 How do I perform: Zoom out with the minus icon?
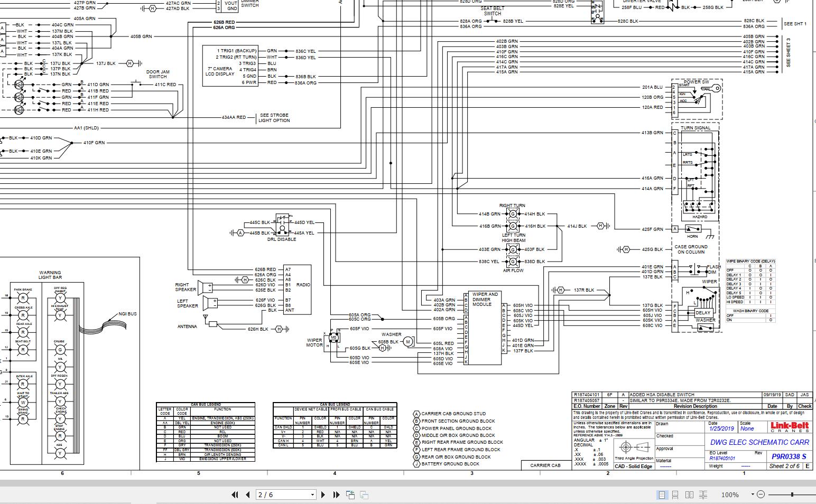coord(761,494)
